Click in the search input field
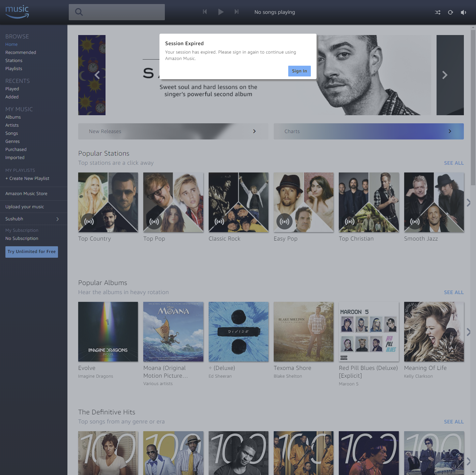 [x=117, y=12]
